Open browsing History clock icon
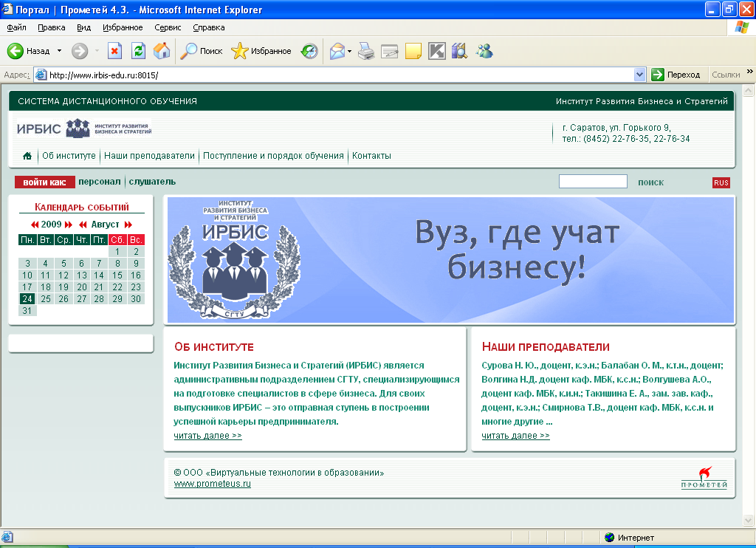The width and height of the screenshot is (756, 548). pos(309,51)
